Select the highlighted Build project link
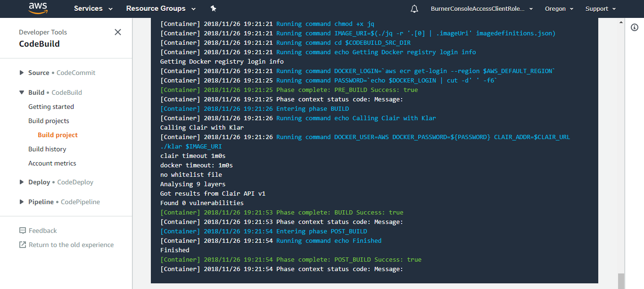 click(58, 135)
